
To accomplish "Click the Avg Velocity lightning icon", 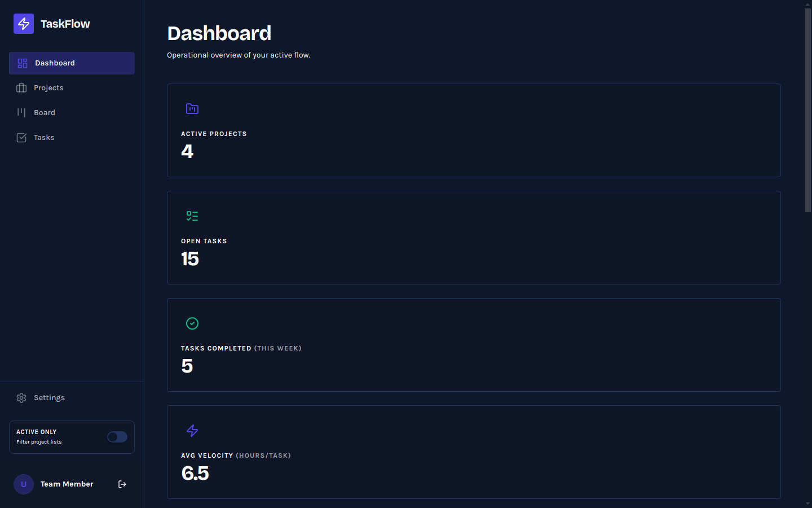I will click(192, 431).
